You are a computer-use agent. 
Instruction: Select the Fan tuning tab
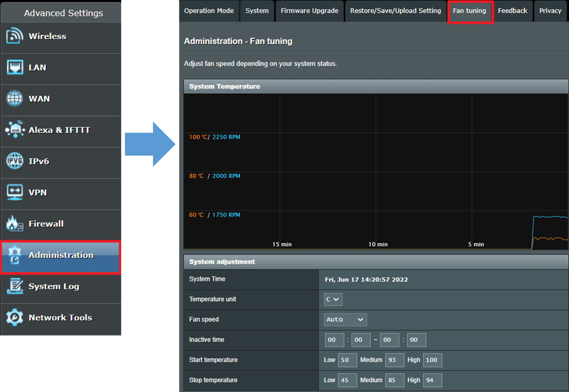pos(470,11)
